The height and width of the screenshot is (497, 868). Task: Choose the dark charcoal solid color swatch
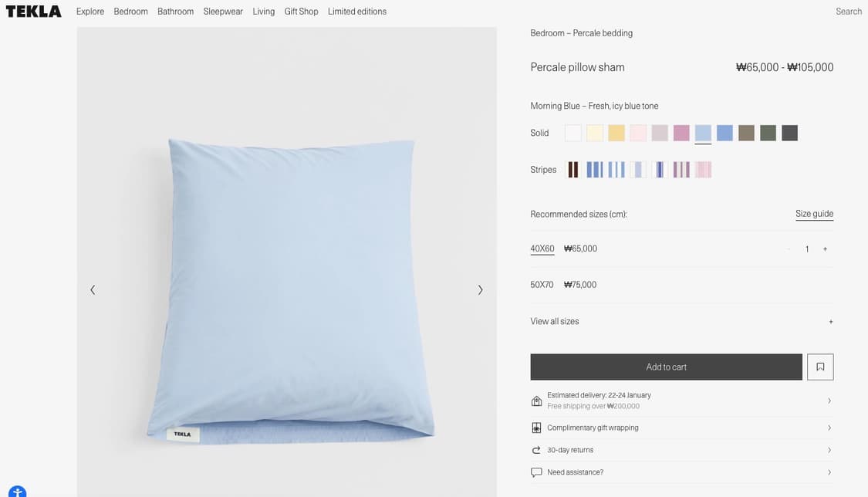point(789,134)
